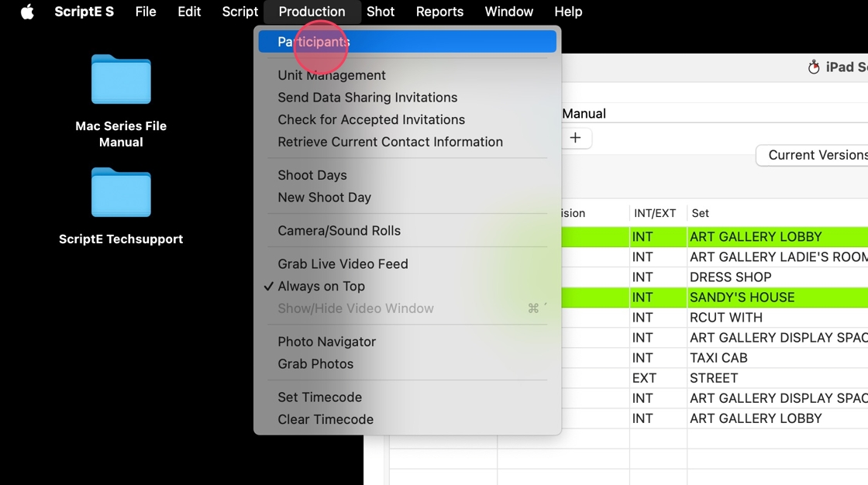Open Camera/Sound Rolls
868x485 pixels.
[x=339, y=231]
